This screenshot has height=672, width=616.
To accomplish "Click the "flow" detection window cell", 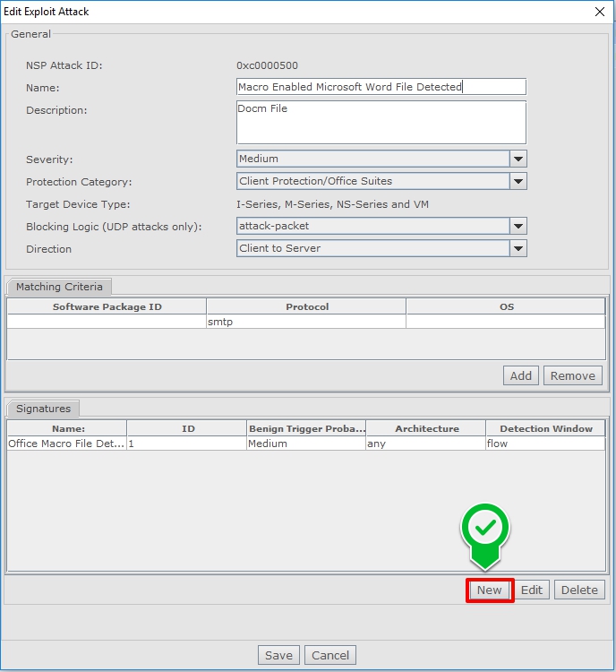I will [545, 444].
